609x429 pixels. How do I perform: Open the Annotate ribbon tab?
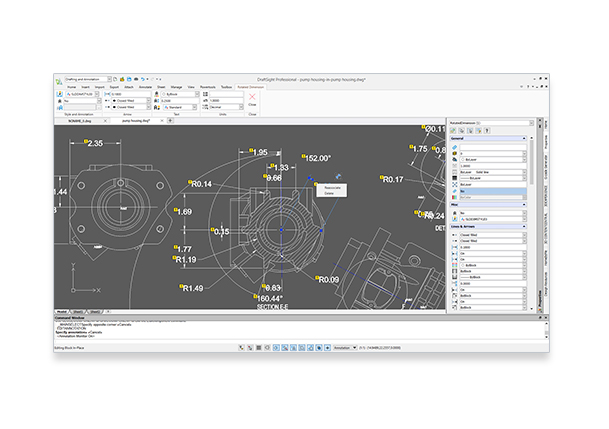[145, 87]
